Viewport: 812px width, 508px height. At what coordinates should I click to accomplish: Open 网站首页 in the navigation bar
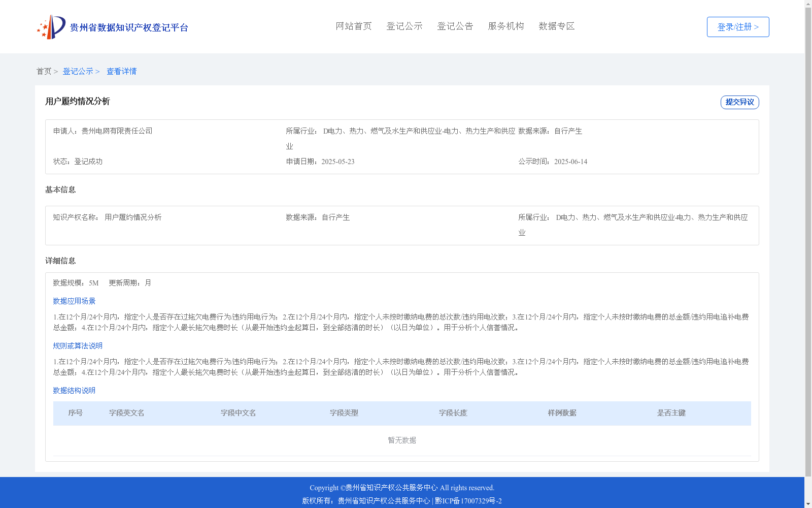(x=354, y=26)
